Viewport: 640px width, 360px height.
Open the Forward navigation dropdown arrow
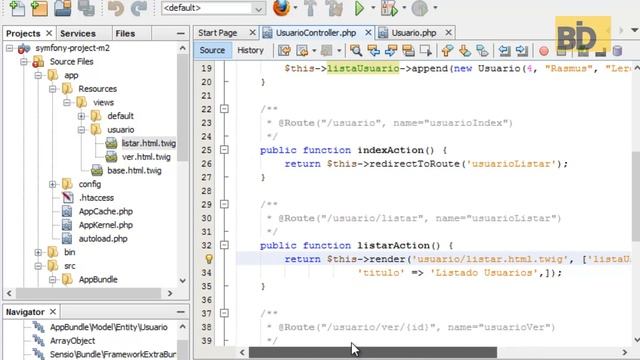tap(339, 51)
